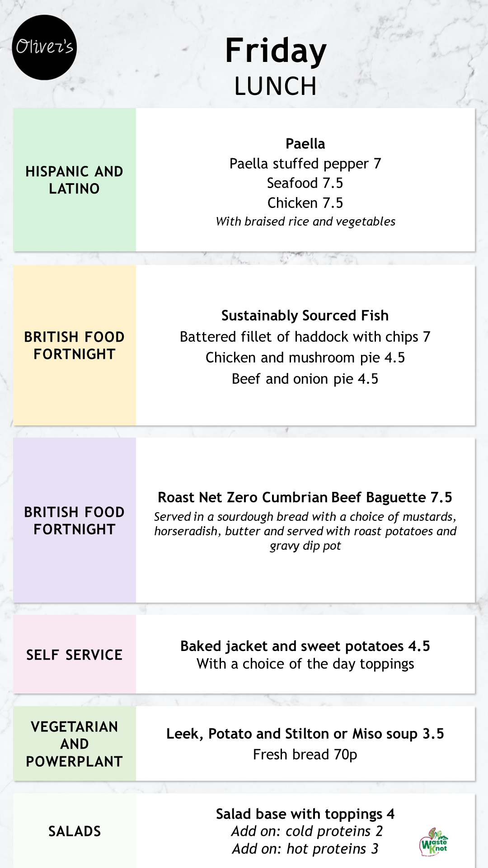488x868 pixels.
Task: Click the yellow British Food Fortnight panel
Action: 75,345
